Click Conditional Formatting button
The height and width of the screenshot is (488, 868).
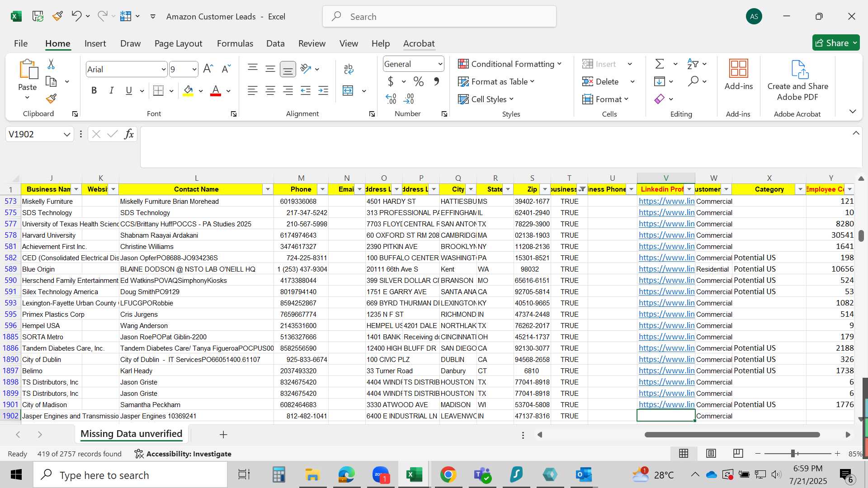click(509, 64)
